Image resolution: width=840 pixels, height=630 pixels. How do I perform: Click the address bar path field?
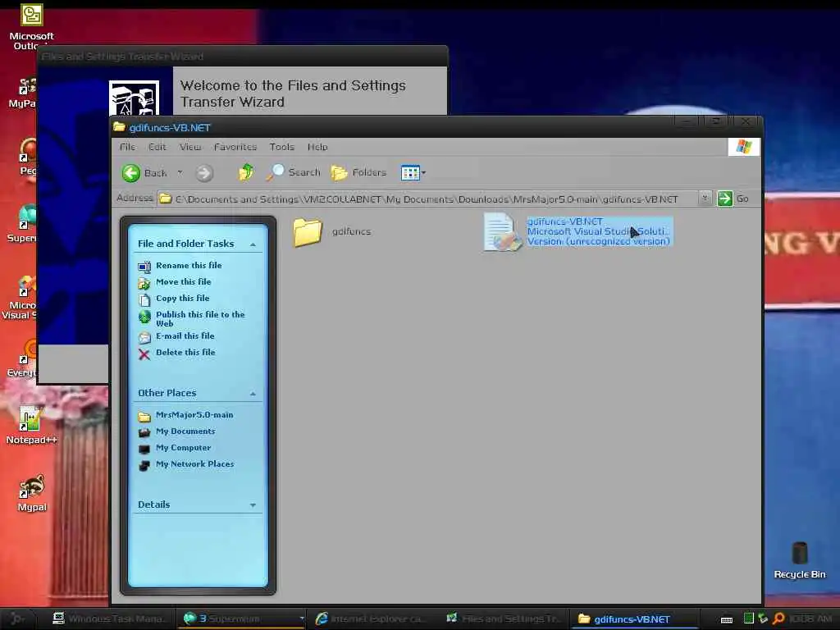pos(428,199)
